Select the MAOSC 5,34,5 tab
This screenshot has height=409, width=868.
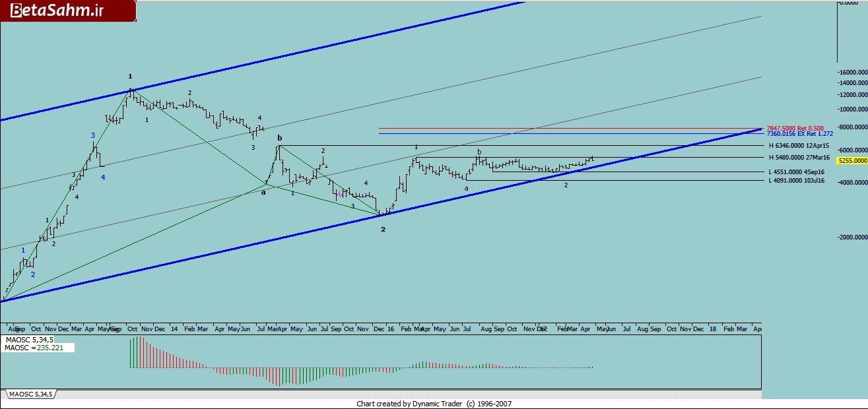(32, 394)
